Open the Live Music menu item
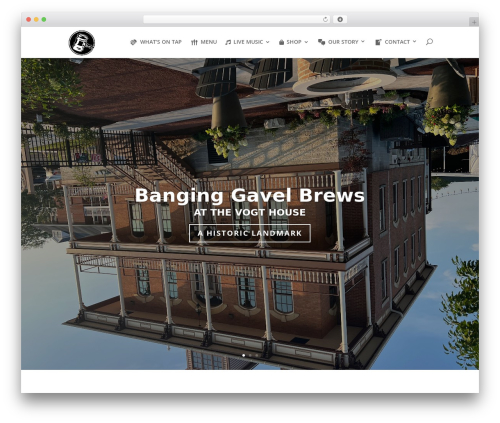Image resolution: width=500 pixels, height=423 pixels. [x=248, y=42]
